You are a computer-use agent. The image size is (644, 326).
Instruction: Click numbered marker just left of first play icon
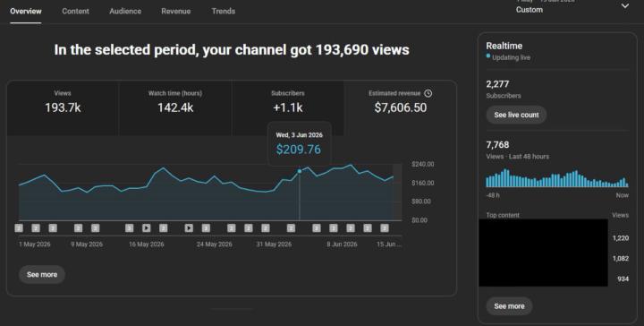click(x=130, y=228)
